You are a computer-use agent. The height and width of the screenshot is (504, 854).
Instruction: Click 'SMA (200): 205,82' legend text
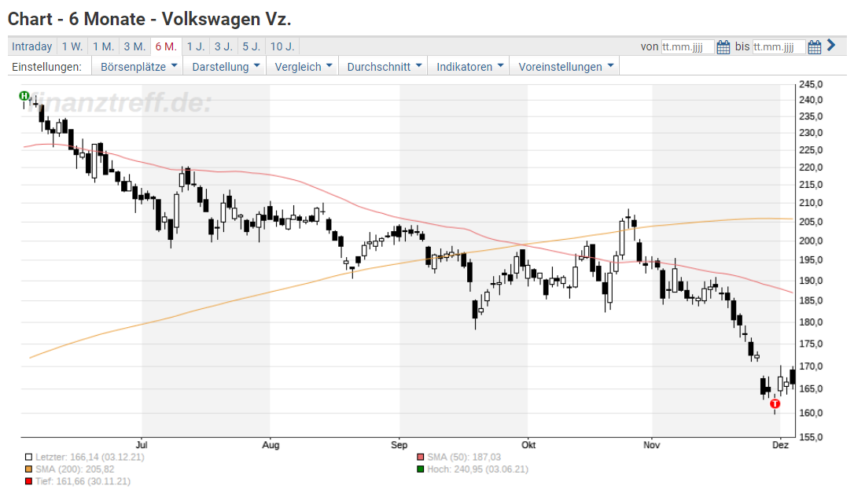(x=75, y=469)
